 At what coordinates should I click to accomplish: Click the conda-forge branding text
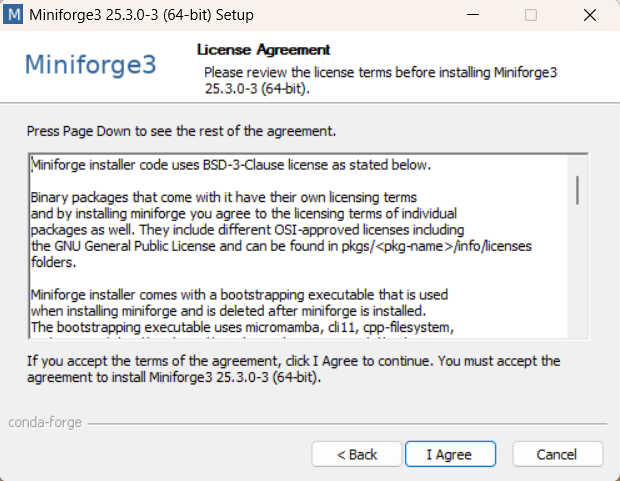click(x=45, y=422)
